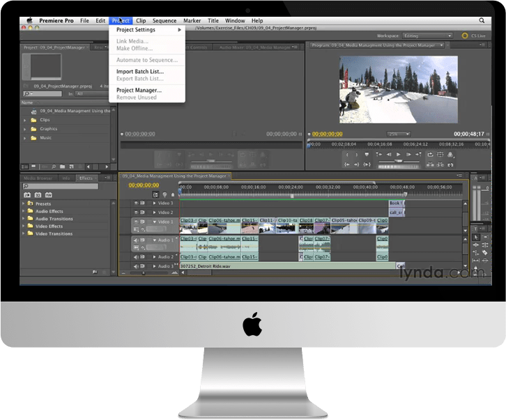The height and width of the screenshot is (420, 506).
Task: Click the Find icon in Project panel
Action: pos(54,166)
